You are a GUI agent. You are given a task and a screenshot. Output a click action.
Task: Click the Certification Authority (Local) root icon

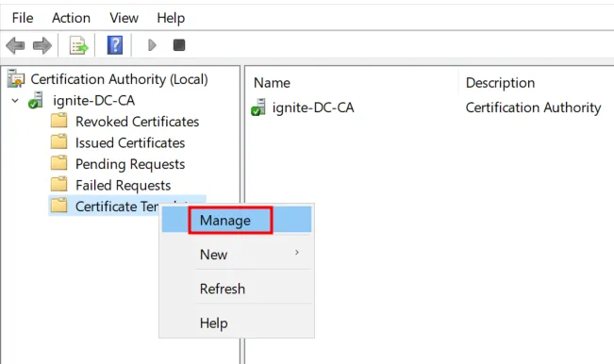click(16, 78)
